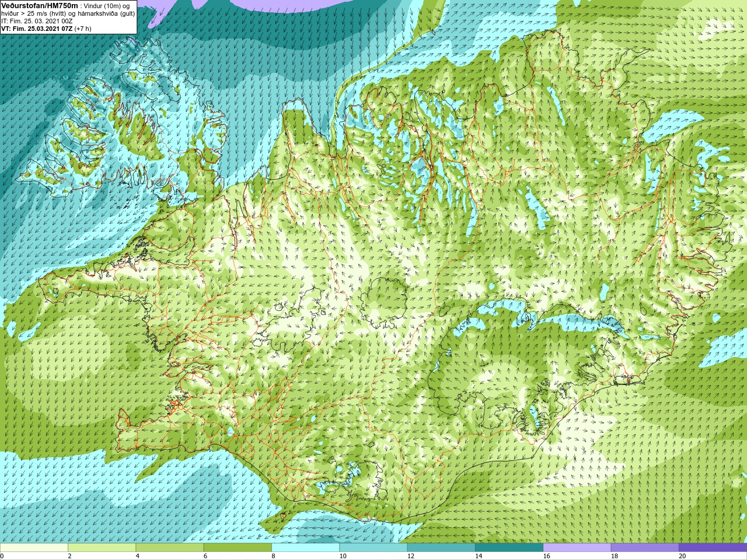Click the lavender 16–18 m/s legend swatch
Viewport: 747px width, 560px height.
577,548
